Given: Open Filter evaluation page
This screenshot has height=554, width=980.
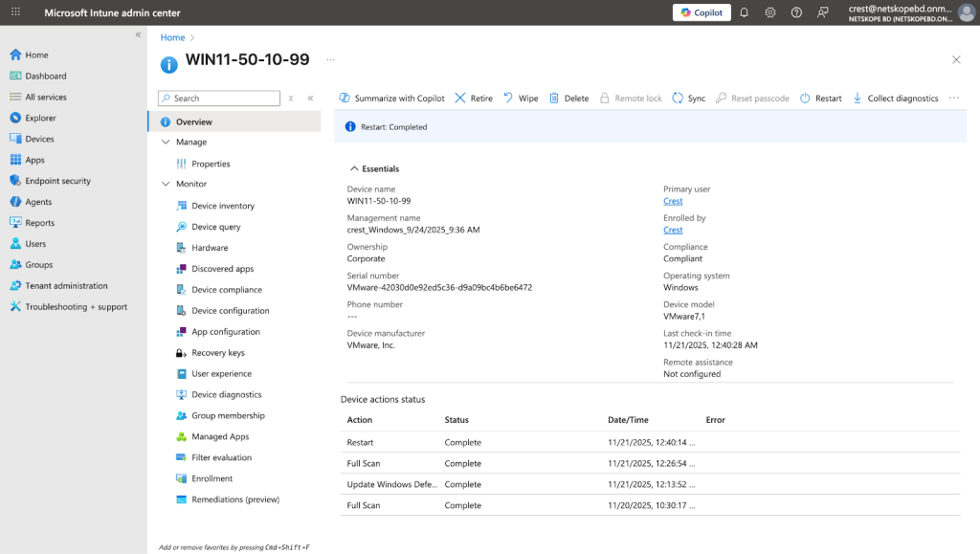Looking at the screenshot, I should click(x=221, y=457).
